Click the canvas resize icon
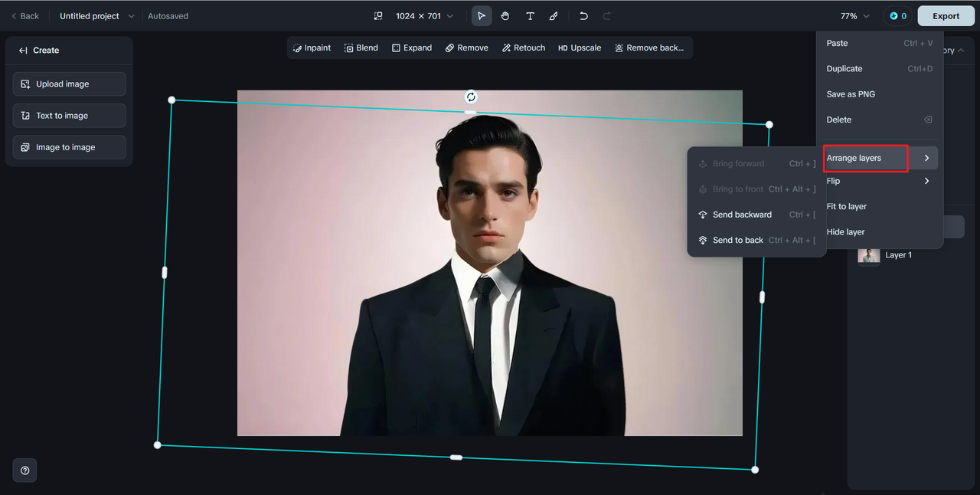 (378, 16)
